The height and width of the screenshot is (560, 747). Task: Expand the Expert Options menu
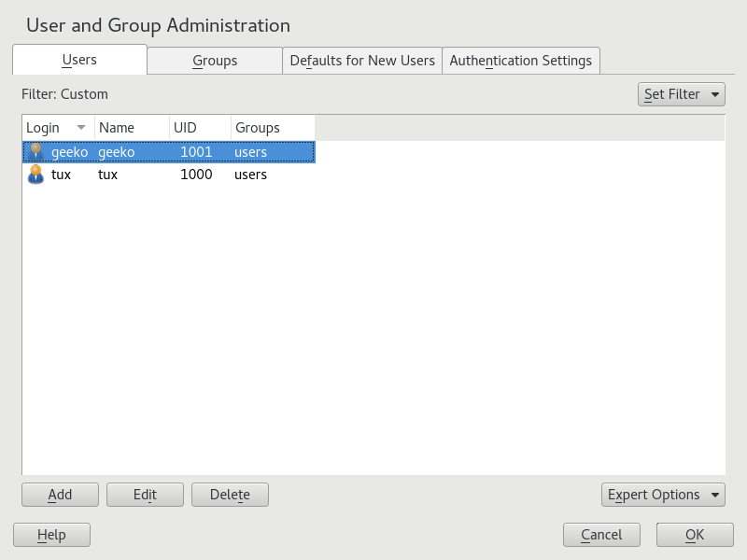point(663,495)
